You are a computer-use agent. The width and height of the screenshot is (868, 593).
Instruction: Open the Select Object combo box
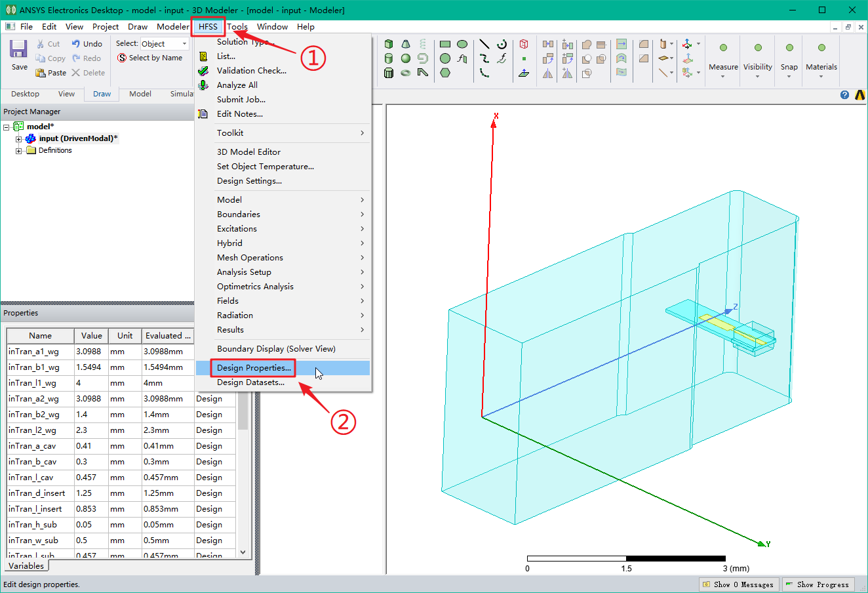[x=165, y=43]
